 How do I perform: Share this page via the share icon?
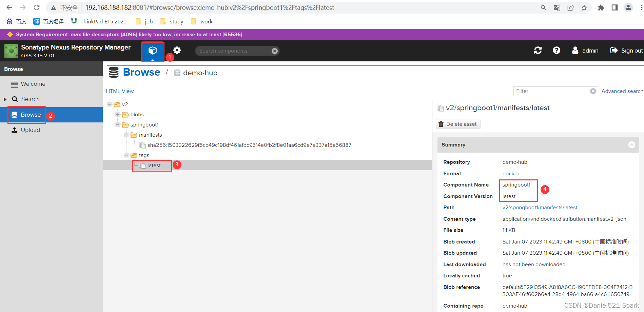click(x=571, y=7)
